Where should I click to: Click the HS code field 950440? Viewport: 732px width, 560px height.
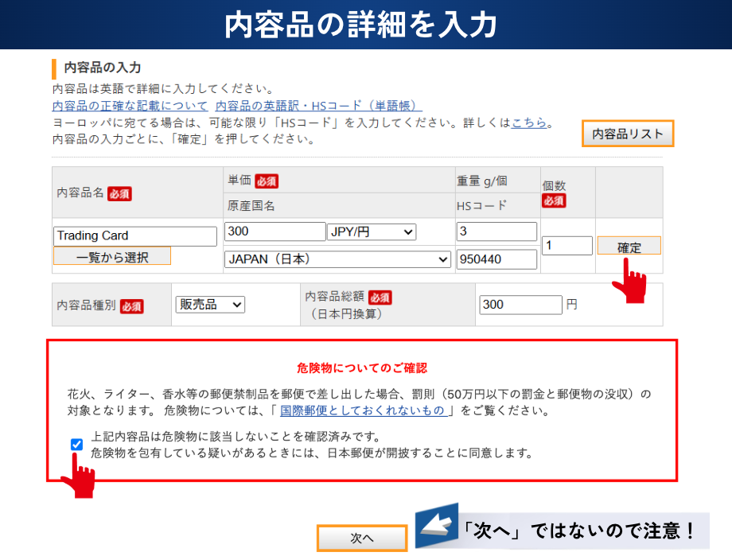click(496, 259)
